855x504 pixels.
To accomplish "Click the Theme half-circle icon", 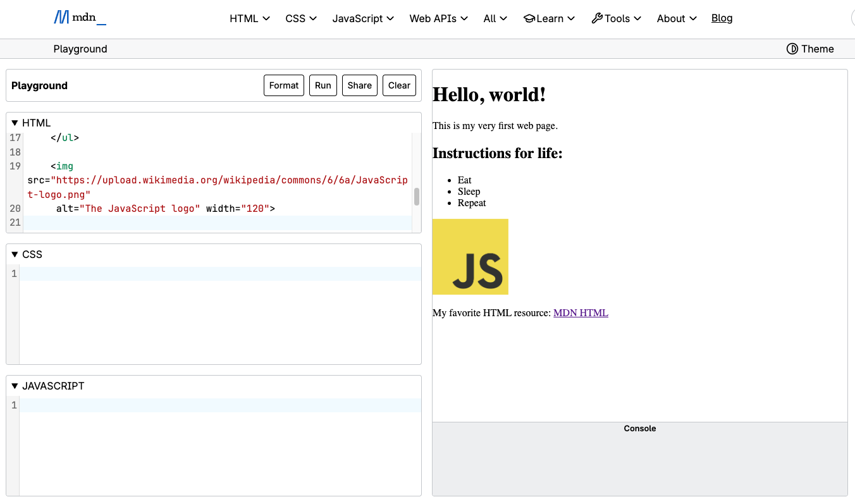I will 792,49.
